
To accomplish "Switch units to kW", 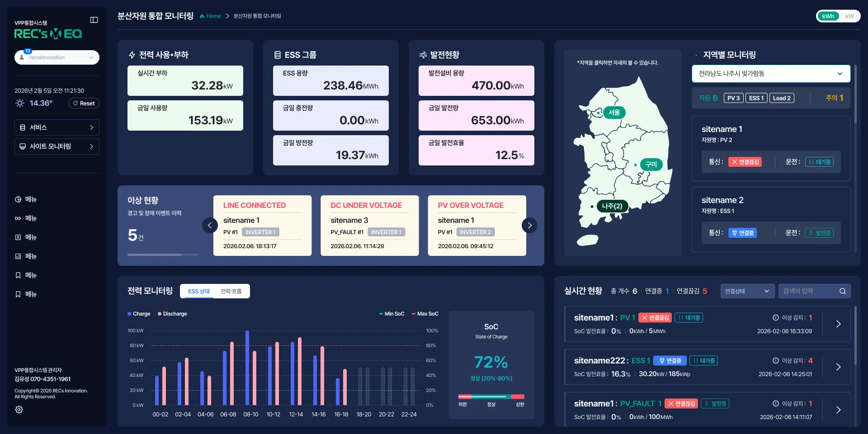I will [x=849, y=16].
